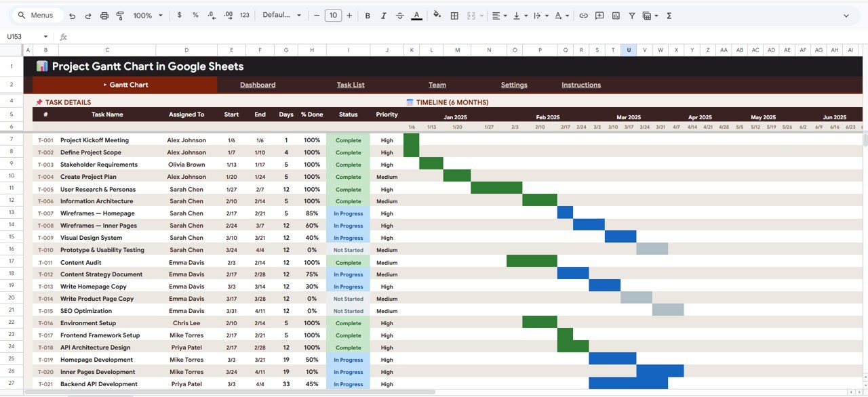Click the Insert comment icon
Viewport: 868px width, 397px height.
pyautogui.click(x=599, y=15)
